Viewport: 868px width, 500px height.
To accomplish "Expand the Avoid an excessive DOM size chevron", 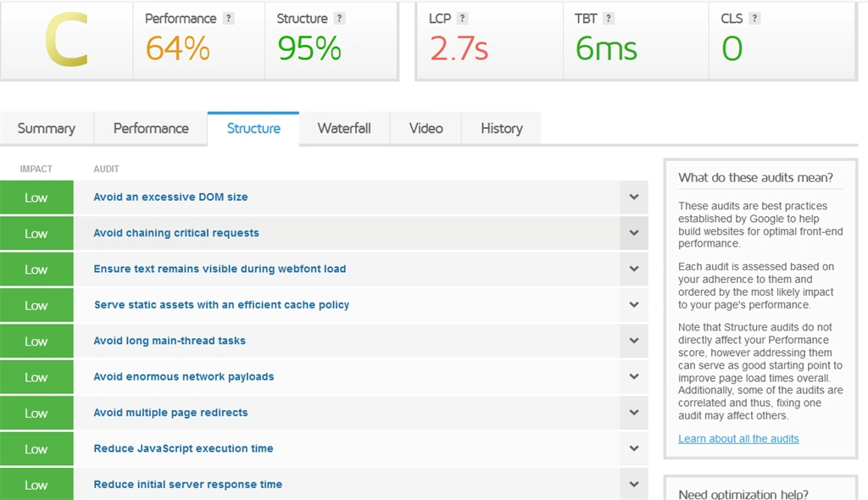I will click(x=634, y=197).
